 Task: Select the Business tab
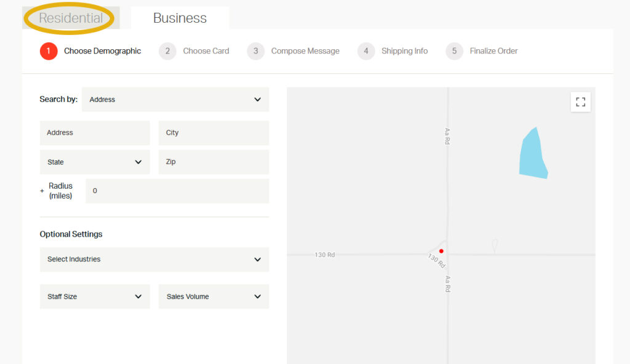point(180,18)
